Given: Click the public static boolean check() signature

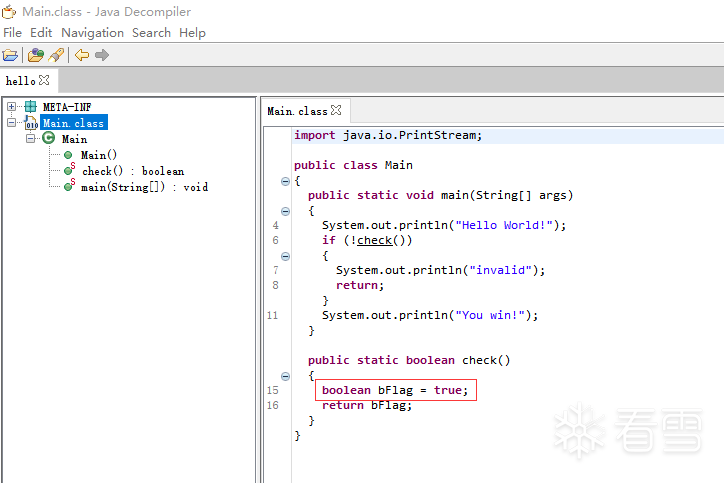Looking at the screenshot, I should [409, 360].
